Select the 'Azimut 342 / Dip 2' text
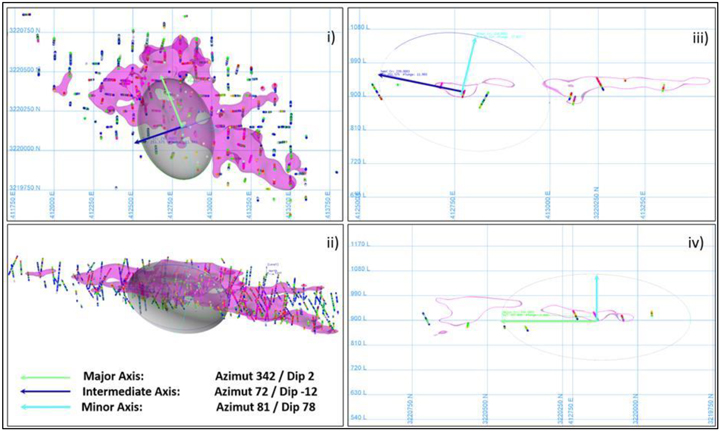 click(x=262, y=376)
